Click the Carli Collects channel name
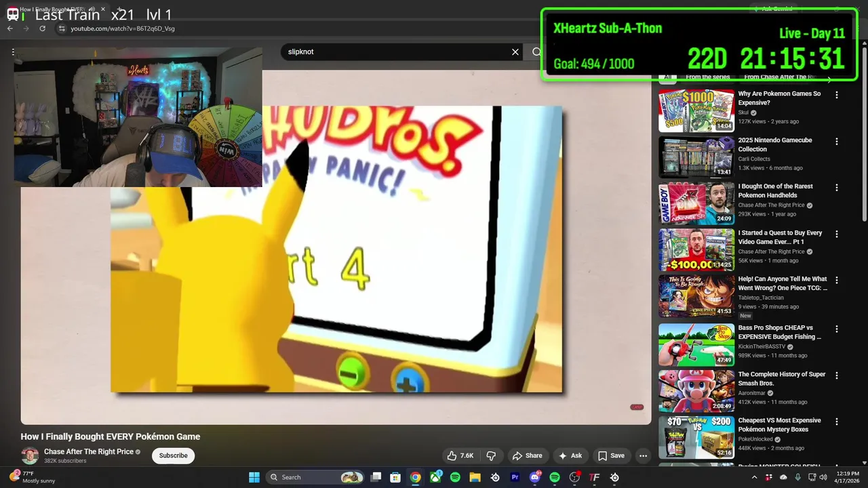The width and height of the screenshot is (868, 488). [x=754, y=159]
